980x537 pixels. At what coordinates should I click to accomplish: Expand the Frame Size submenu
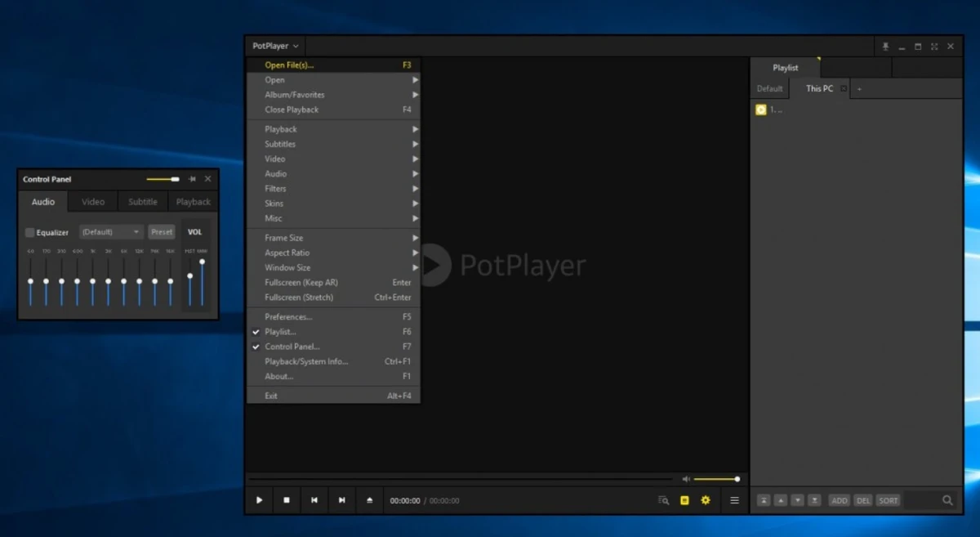pyautogui.click(x=333, y=238)
